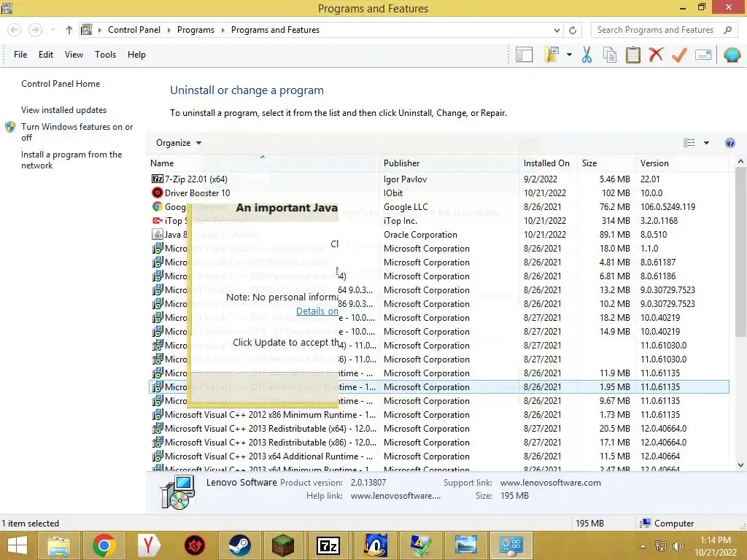This screenshot has height=560, width=747.
Task: Click the Forward navigation arrow
Action: 35,30
